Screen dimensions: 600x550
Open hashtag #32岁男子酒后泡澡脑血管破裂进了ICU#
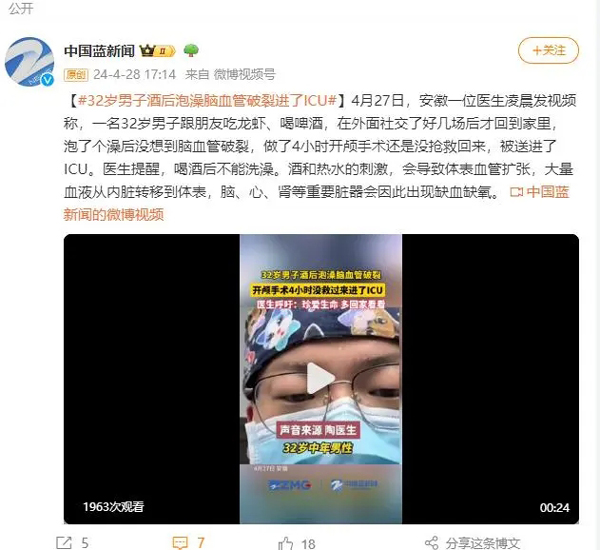tap(207, 101)
